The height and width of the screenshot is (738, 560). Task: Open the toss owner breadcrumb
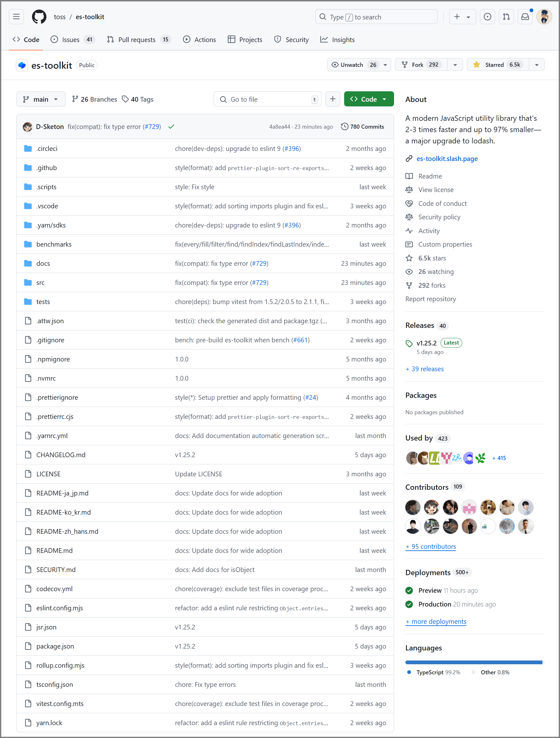coord(60,17)
